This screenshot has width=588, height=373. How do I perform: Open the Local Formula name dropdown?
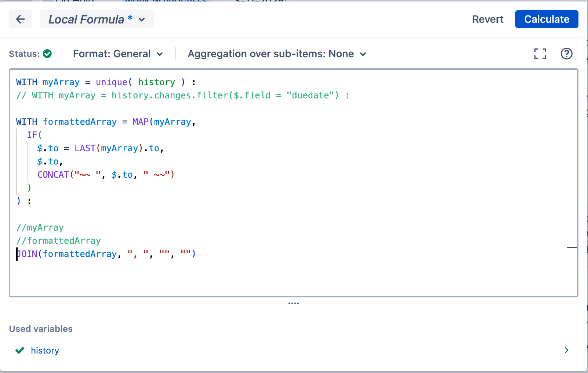tap(97, 19)
